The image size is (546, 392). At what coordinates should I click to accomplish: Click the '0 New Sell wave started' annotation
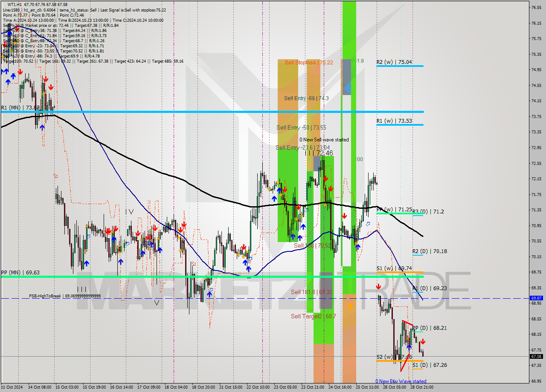click(x=324, y=140)
